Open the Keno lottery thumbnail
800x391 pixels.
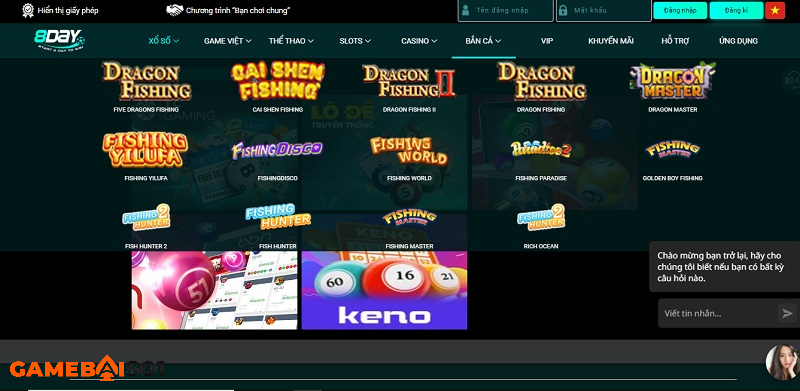point(384,290)
